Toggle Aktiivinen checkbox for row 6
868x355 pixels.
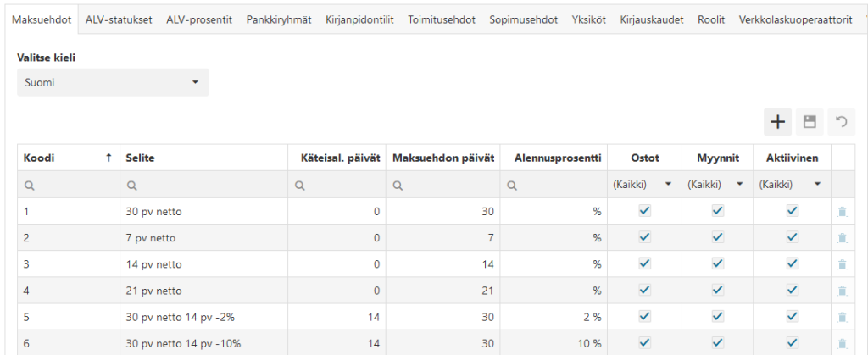pyautogui.click(x=793, y=343)
